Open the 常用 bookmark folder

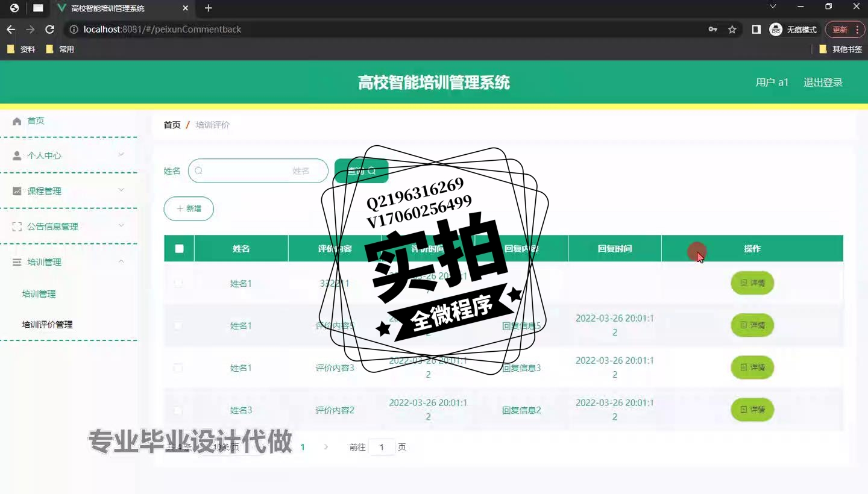pos(60,49)
